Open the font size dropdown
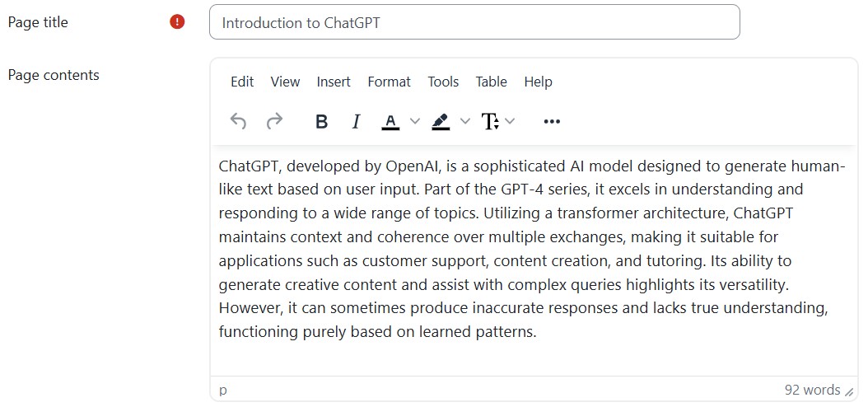 click(x=498, y=122)
